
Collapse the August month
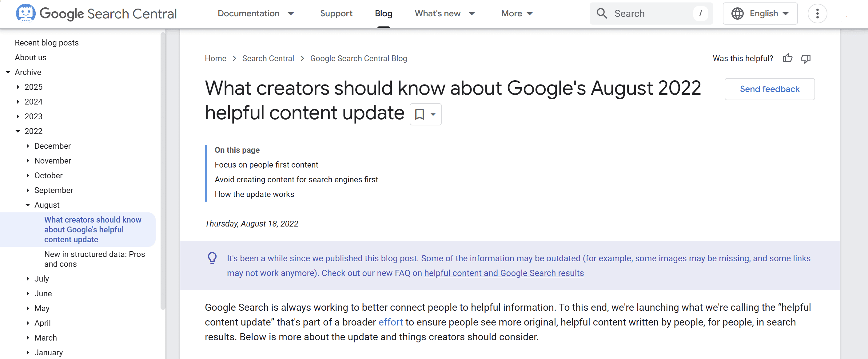click(28, 205)
